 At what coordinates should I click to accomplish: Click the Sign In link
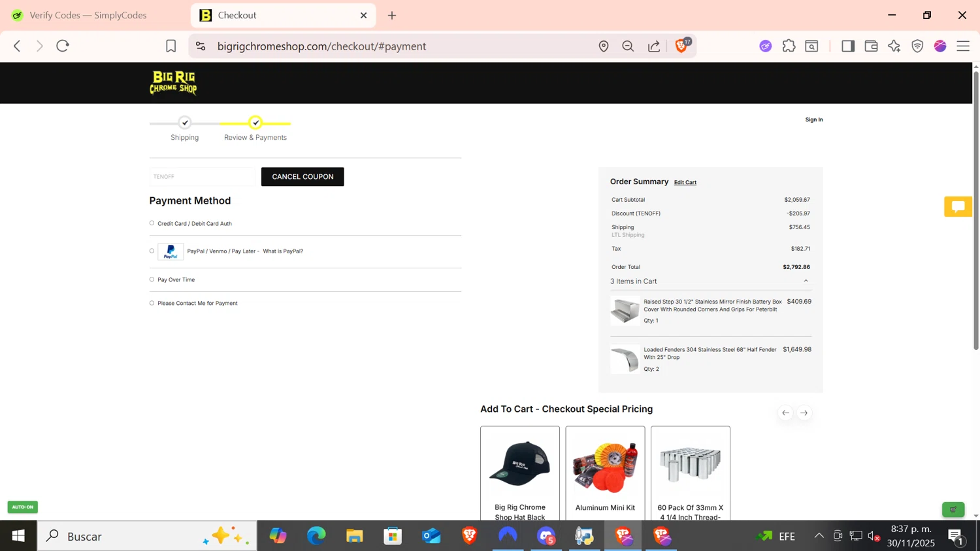[814, 119]
